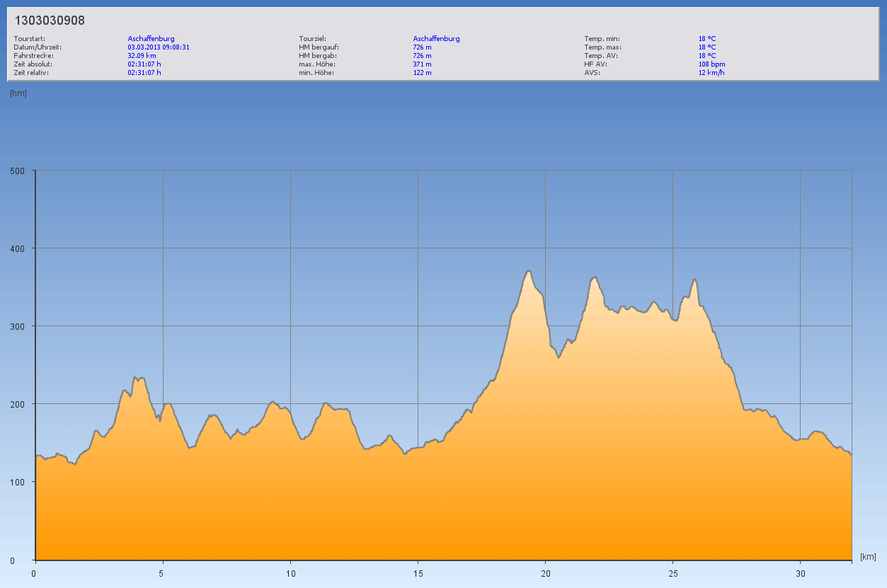
Task: Select the Tourstart value Aschaffenburg
Action: tap(151, 38)
